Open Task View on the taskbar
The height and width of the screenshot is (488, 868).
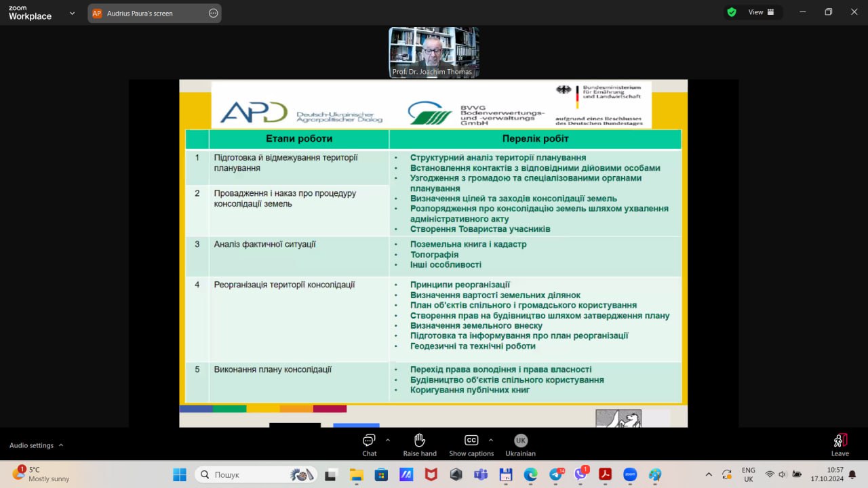(x=331, y=474)
